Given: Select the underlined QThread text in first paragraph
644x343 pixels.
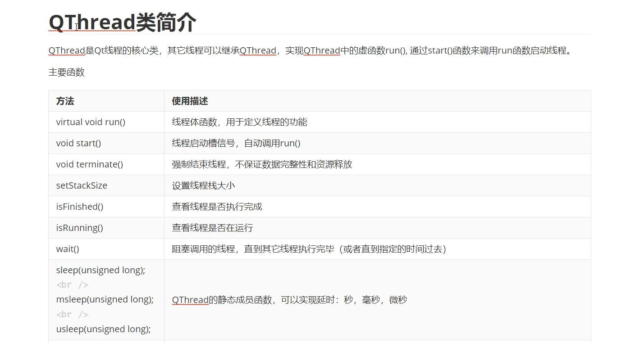Looking at the screenshot, I should click(x=66, y=50).
